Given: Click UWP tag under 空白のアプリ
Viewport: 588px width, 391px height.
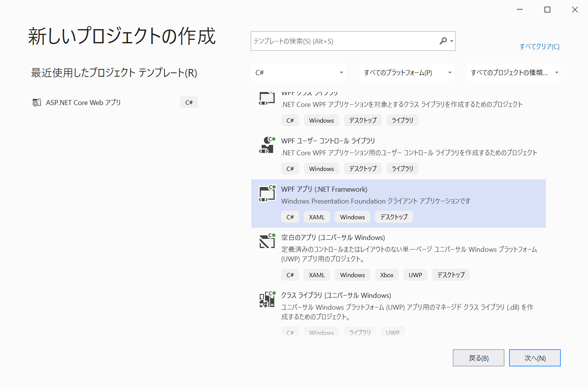Looking at the screenshot, I should click(x=415, y=275).
